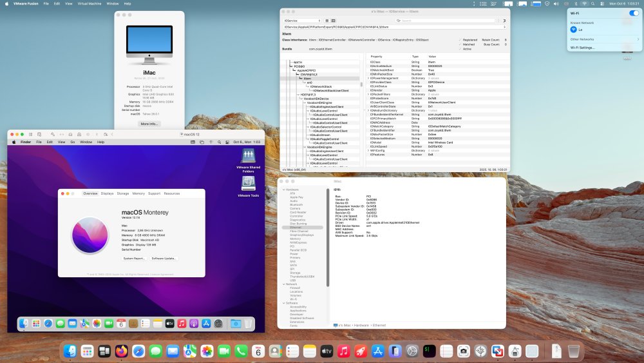Open Firefox from the host Dock
644x363 pixels.
pos(121,351)
